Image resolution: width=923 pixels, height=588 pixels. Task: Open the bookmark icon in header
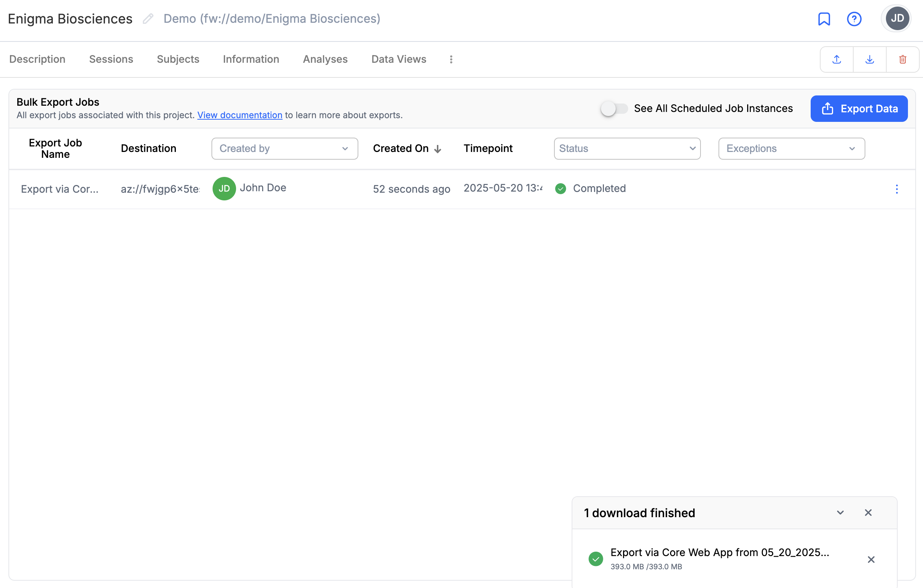824,18
